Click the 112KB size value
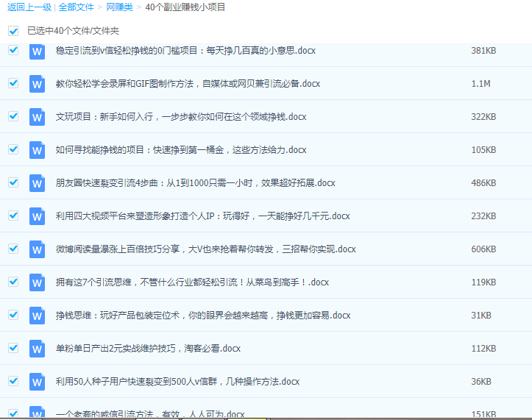The height and width of the screenshot is (420, 532). click(x=483, y=349)
